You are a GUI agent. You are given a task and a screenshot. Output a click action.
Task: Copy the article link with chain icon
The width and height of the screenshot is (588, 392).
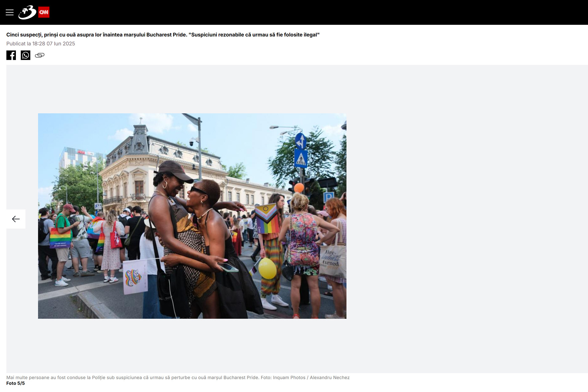(40, 55)
